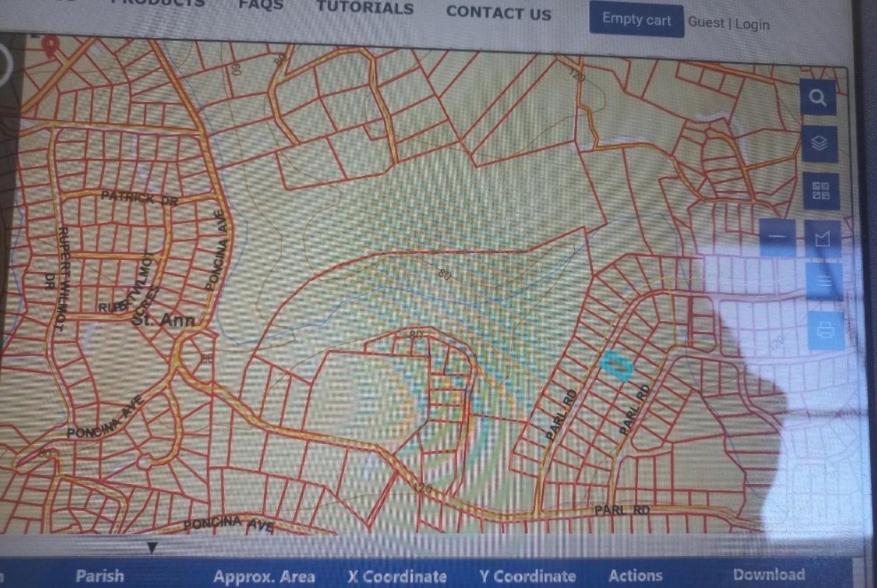Image resolution: width=877 pixels, height=588 pixels.
Task: Open the map search tool
Action: coord(818,98)
